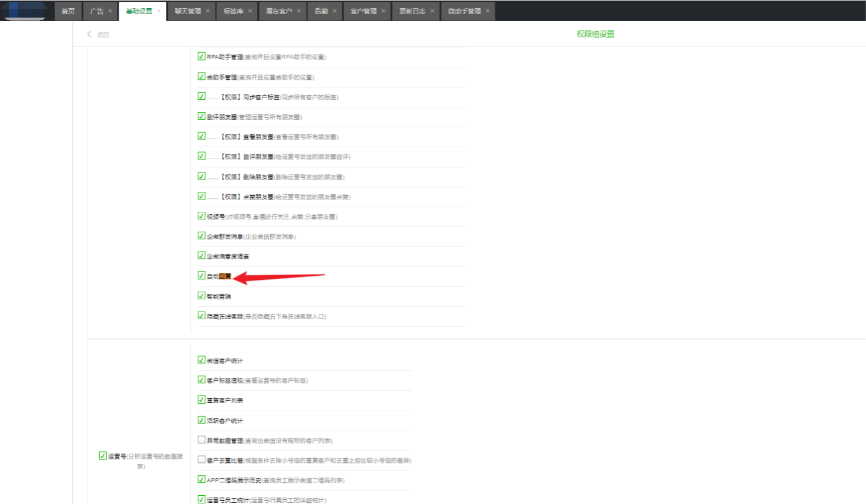
Task: Check the 客户去重比较 checkbox
Action: click(x=201, y=459)
